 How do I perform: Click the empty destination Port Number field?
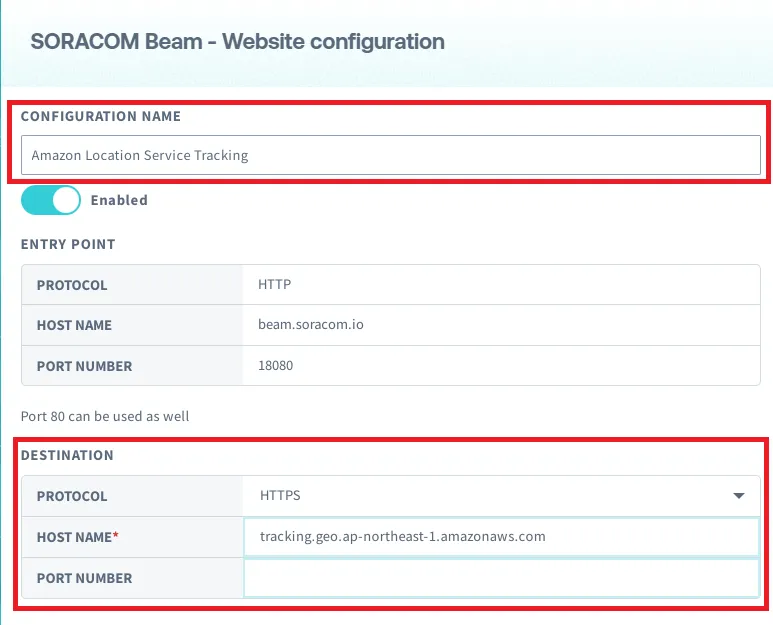pyautogui.click(x=501, y=578)
